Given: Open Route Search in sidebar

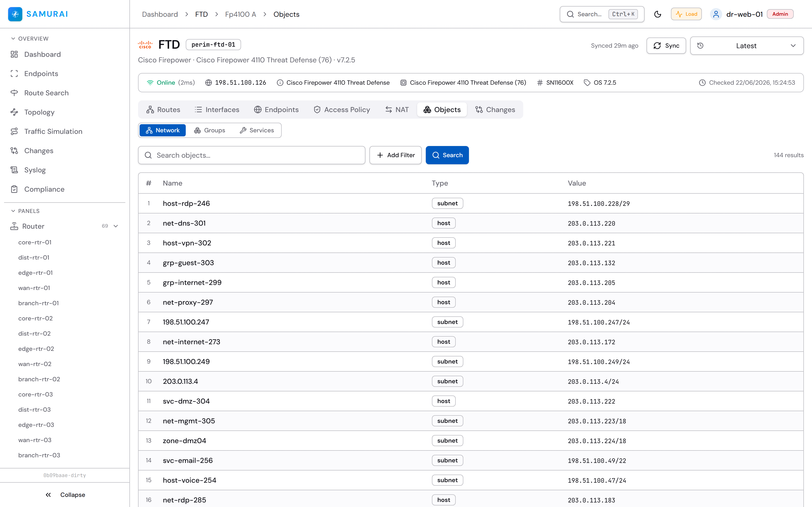Looking at the screenshot, I should (x=46, y=93).
